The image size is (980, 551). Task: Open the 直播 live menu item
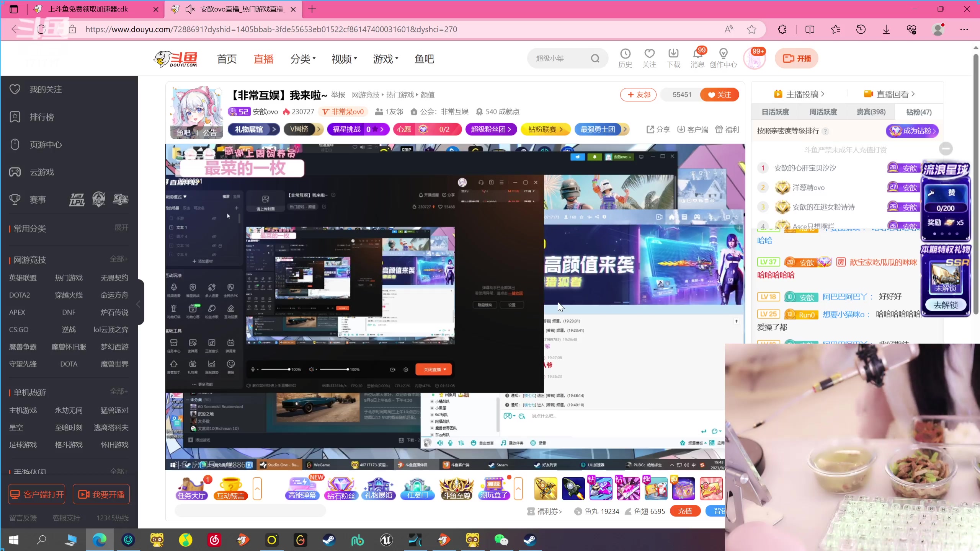pos(263,58)
